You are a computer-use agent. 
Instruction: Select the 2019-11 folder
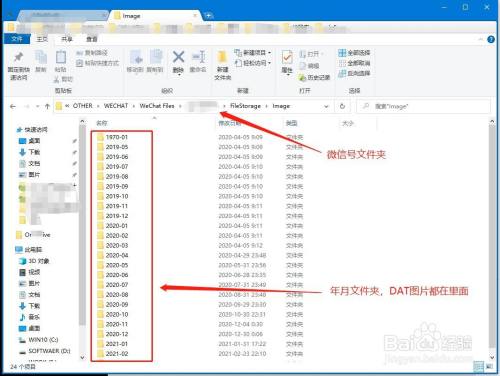click(x=117, y=206)
